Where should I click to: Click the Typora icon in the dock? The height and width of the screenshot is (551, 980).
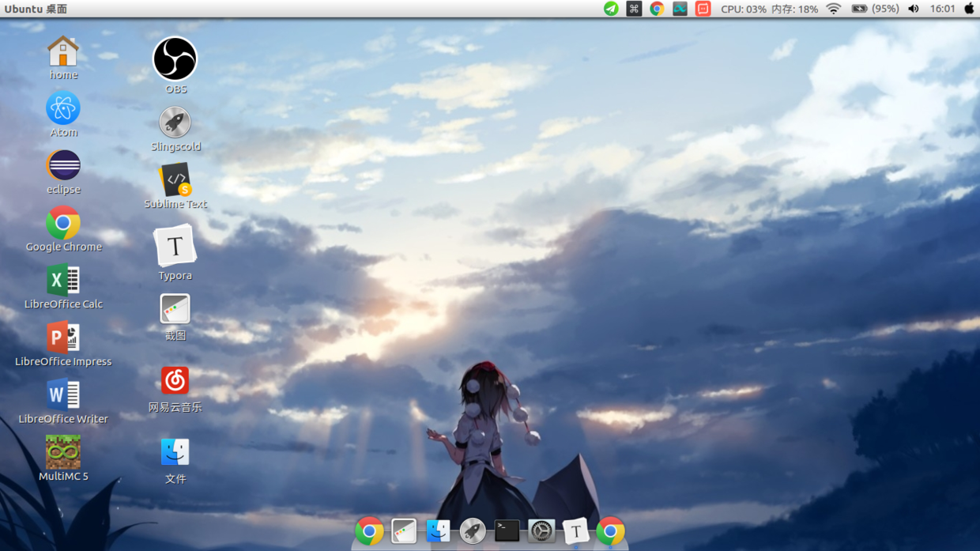576,531
